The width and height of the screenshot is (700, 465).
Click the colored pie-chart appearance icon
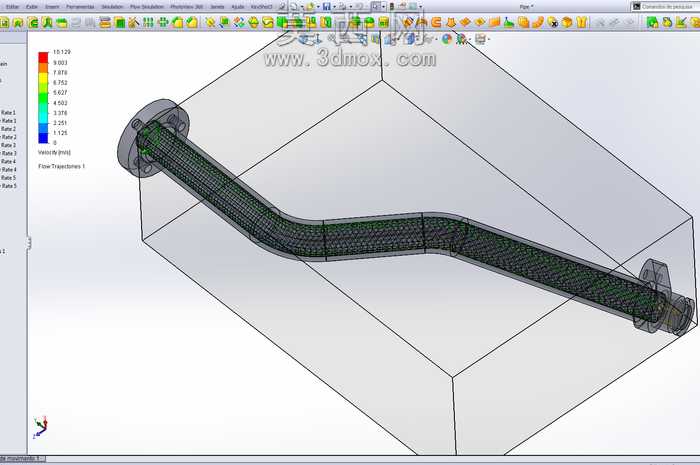pos(447,39)
